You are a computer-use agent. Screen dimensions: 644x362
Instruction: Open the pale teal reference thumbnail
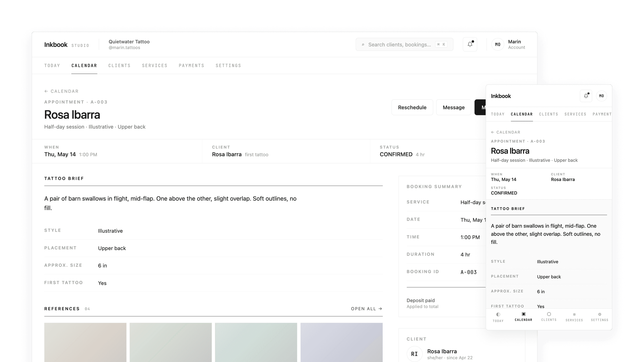pos(256,342)
